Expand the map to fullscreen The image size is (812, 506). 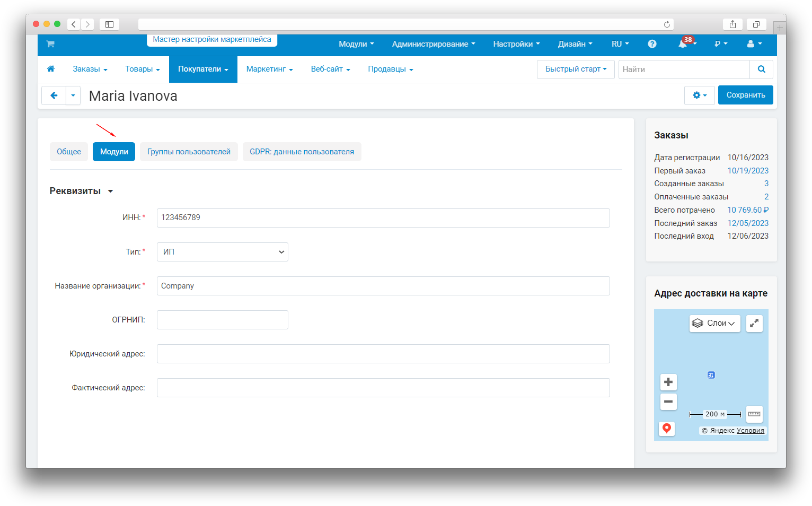click(754, 323)
